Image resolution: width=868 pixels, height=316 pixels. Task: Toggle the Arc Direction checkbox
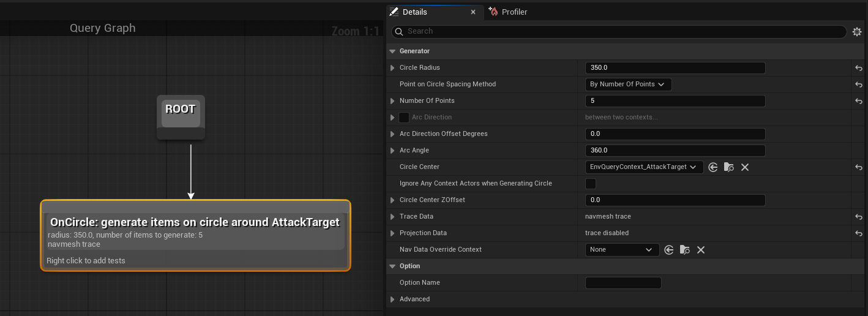pyautogui.click(x=404, y=118)
